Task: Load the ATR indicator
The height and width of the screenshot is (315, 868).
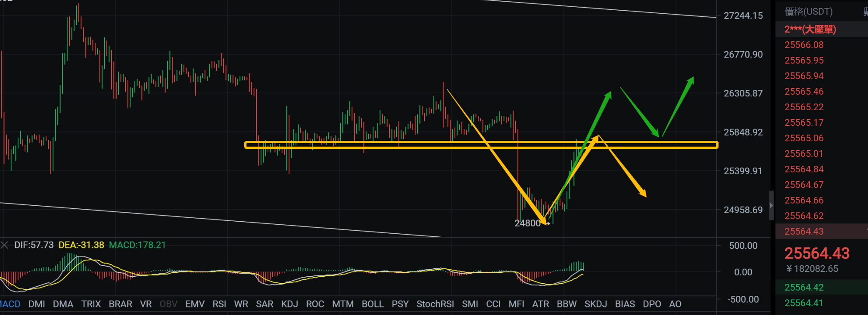Action: (x=541, y=304)
